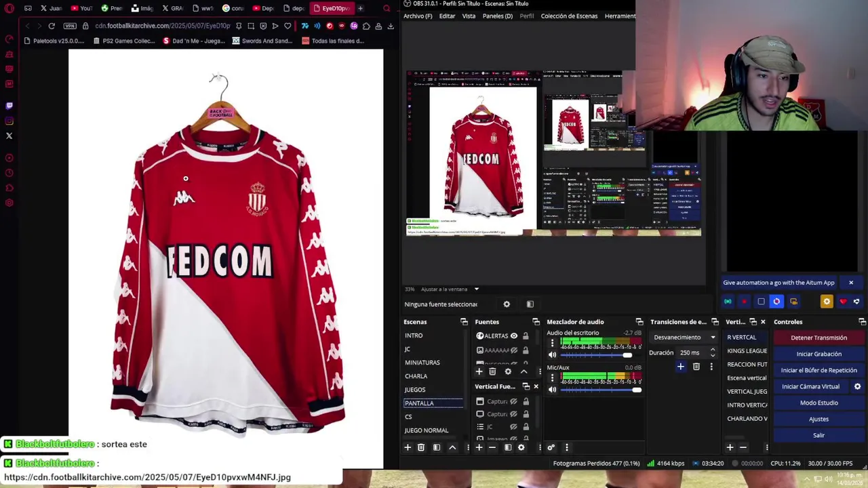
Task: Add a new scene with Escenas plus icon
Action: pyautogui.click(x=408, y=447)
